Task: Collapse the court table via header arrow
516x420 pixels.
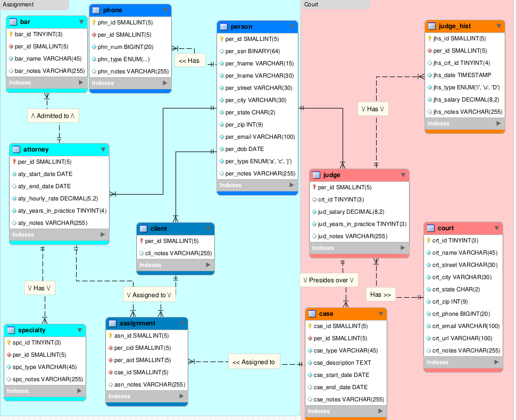Action: pos(497,228)
